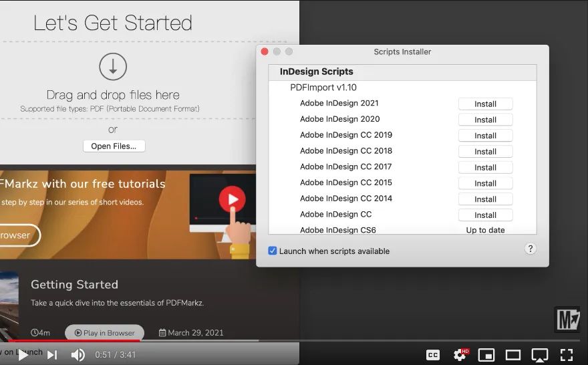Click the 0:51 / 3:41 time display
Image resolution: width=588 pixels, height=365 pixels.
[115, 355]
